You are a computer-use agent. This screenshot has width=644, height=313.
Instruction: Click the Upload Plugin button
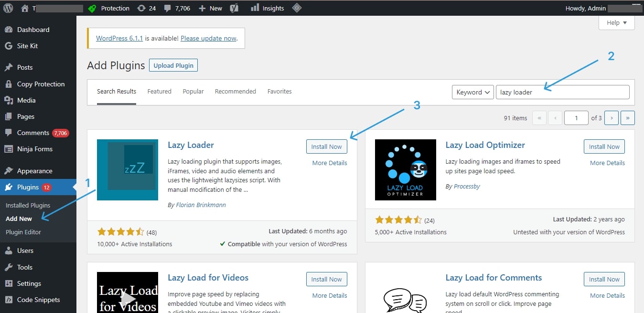click(x=173, y=65)
